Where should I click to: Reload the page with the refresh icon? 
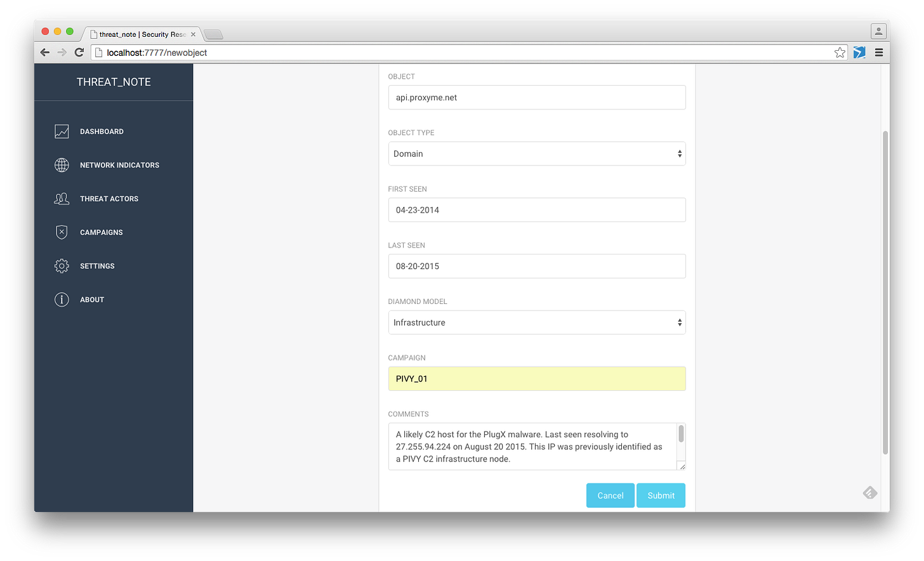point(79,53)
